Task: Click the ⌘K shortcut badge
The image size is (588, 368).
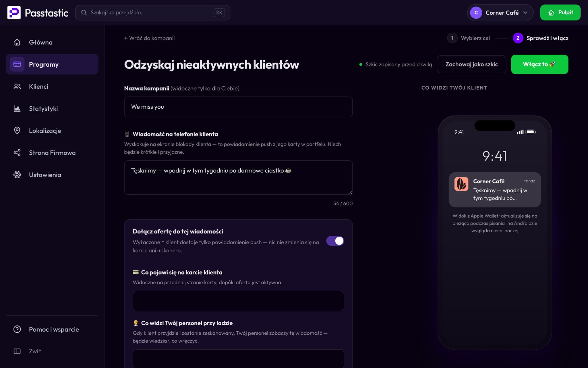Action: coord(219,13)
